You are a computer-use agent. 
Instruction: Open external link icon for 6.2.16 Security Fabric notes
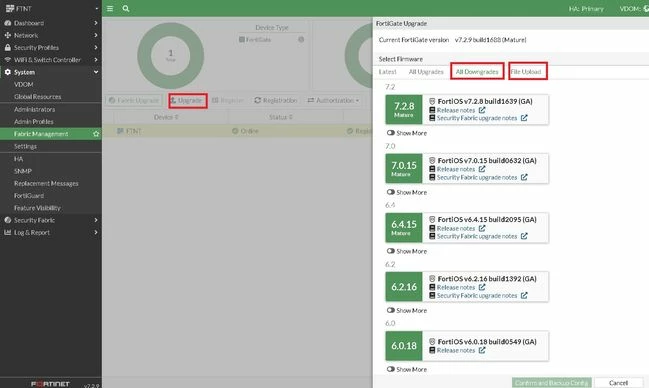[x=524, y=295]
